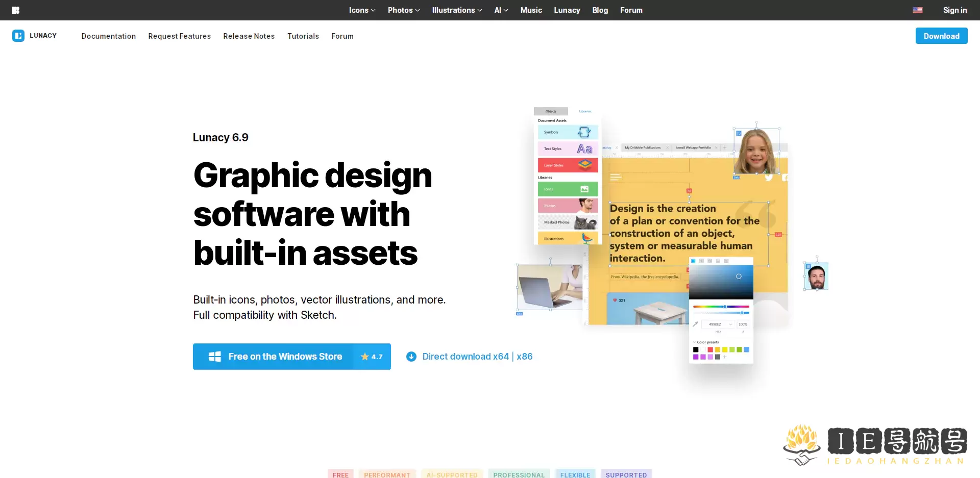Click the PERFORMANT tag
This screenshot has height=478, width=980.
[387, 475]
